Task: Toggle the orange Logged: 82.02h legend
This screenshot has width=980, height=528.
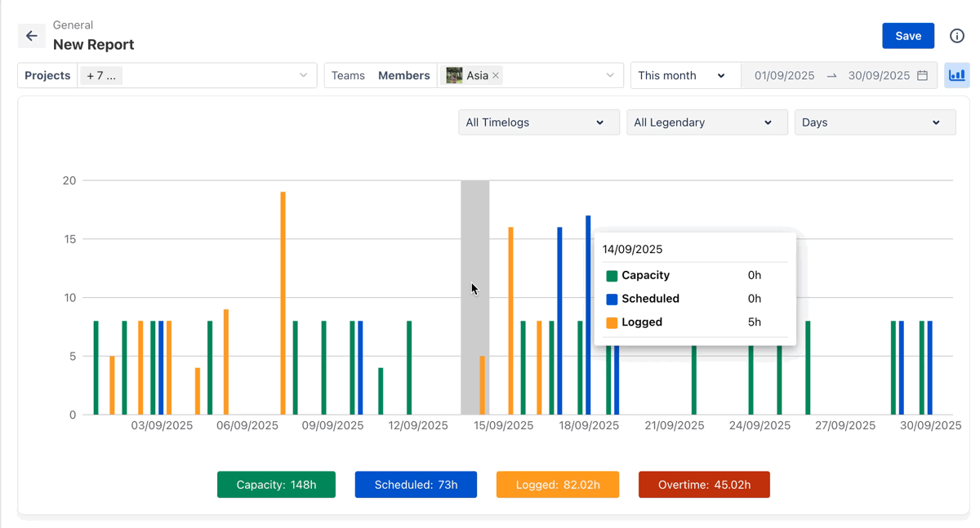Action: (x=557, y=485)
